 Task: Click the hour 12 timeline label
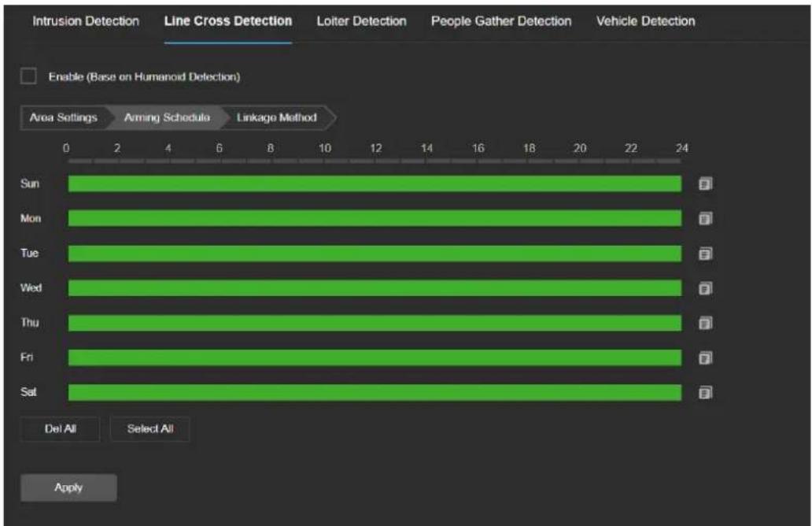pyautogui.click(x=375, y=148)
